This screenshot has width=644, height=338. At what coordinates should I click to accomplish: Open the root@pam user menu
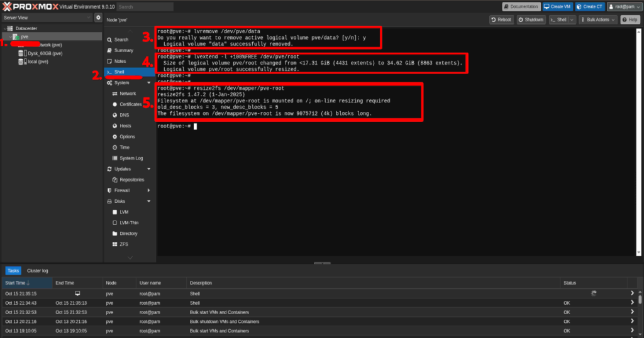pyautogui.click(x=623, y=6)
